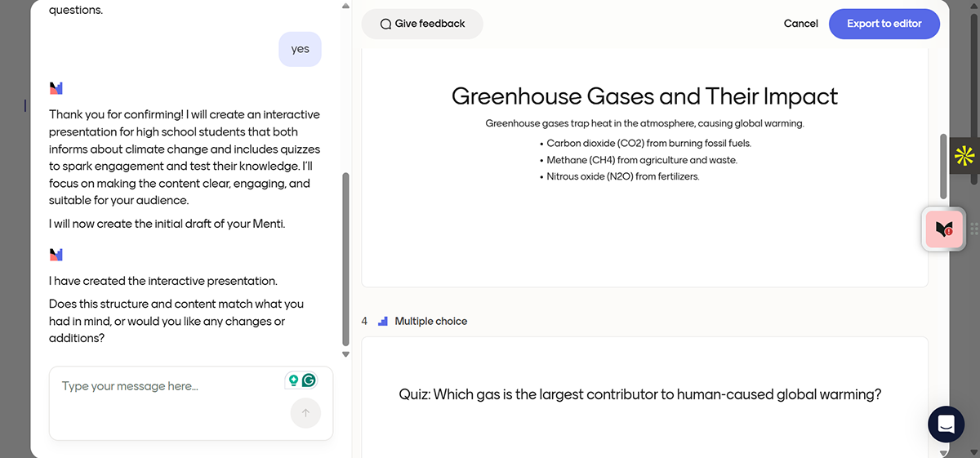This screenshot has width=980, height=458.
Task: Click the Multiple choice bar chart icon
Action: 383,322
